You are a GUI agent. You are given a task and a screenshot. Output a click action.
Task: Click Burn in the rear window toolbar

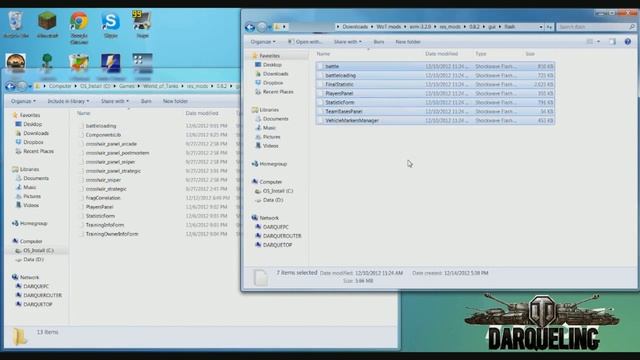tap(146, 101)
